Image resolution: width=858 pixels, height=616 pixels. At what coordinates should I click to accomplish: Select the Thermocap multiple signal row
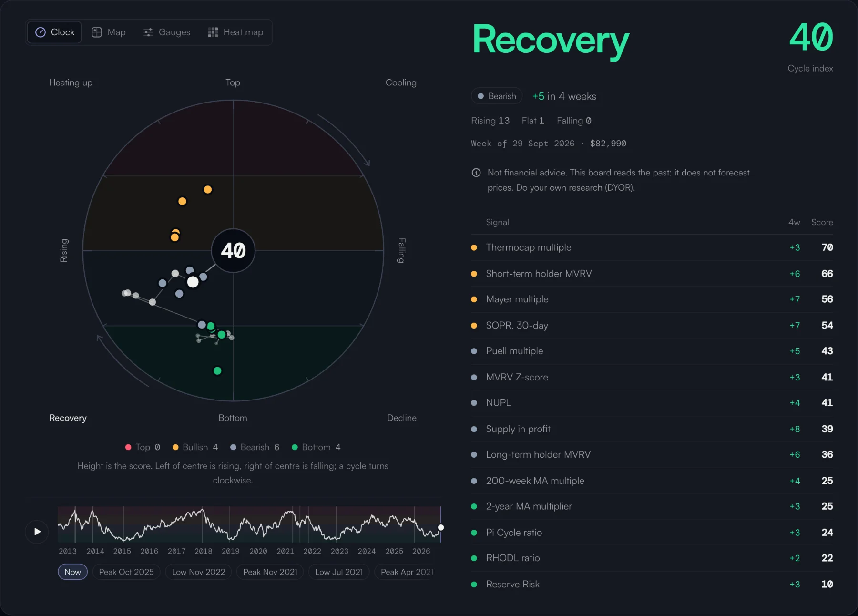tap(652, 247)
